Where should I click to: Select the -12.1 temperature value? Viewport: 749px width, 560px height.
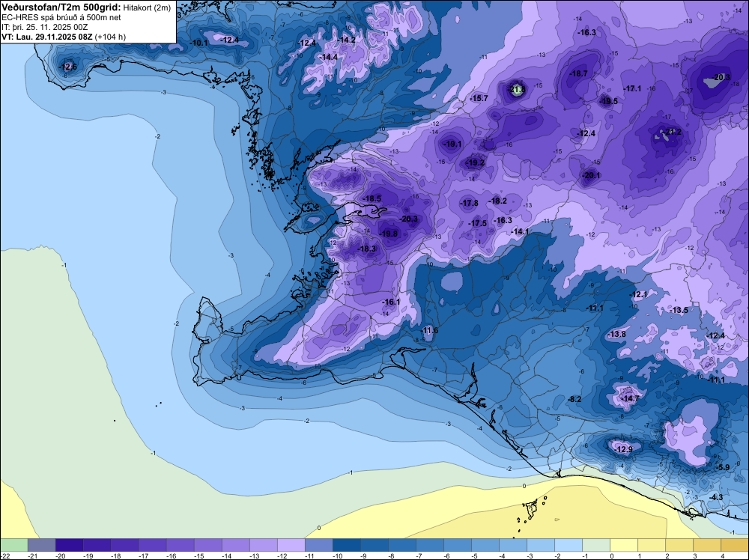(639, 294)
